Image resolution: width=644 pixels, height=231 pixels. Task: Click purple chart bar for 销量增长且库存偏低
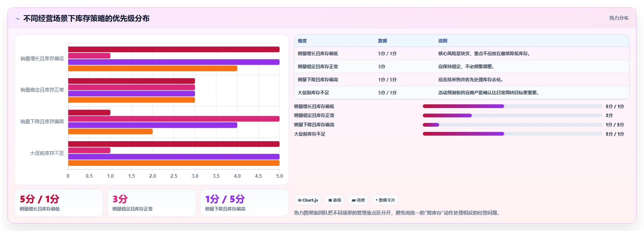click(174, 62)
